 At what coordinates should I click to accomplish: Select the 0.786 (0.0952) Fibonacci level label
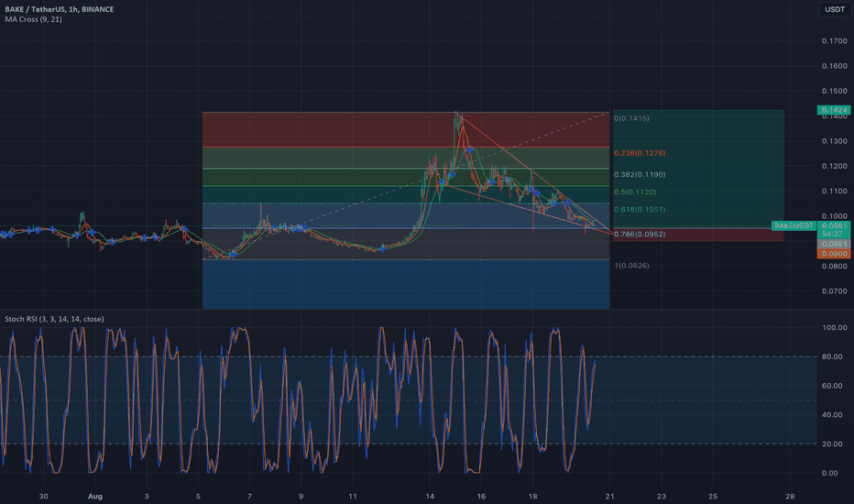[x=640, y=234]
